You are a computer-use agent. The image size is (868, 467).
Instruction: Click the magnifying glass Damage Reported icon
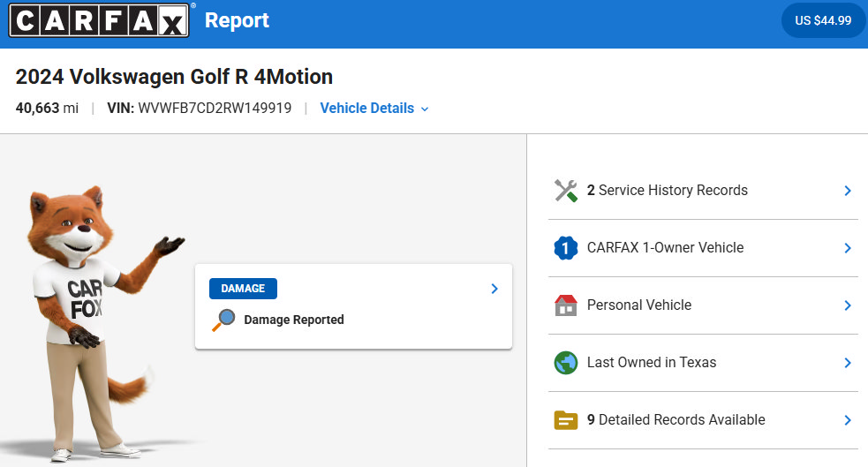click(223, 320)
